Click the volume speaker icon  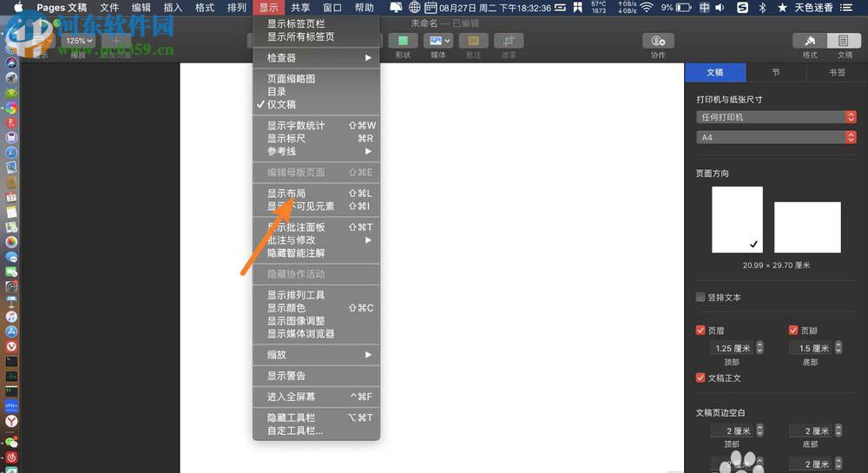[x=720, y=7]
